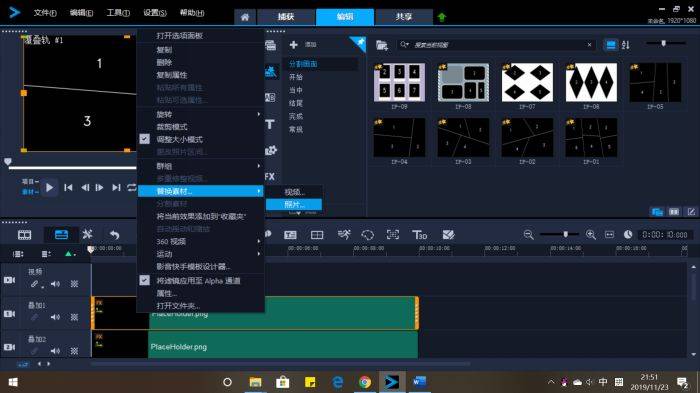
Task: Open the motion tracking runner icon
Action: pos(344,234)
